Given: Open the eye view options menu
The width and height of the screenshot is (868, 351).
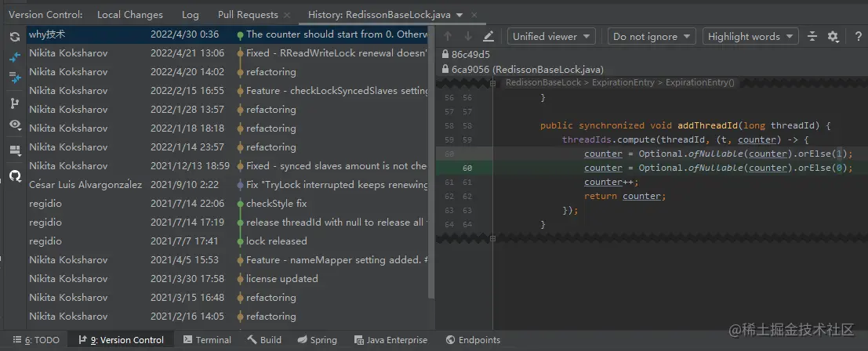Looking at the screenshot, I should [x=15, y=125].
